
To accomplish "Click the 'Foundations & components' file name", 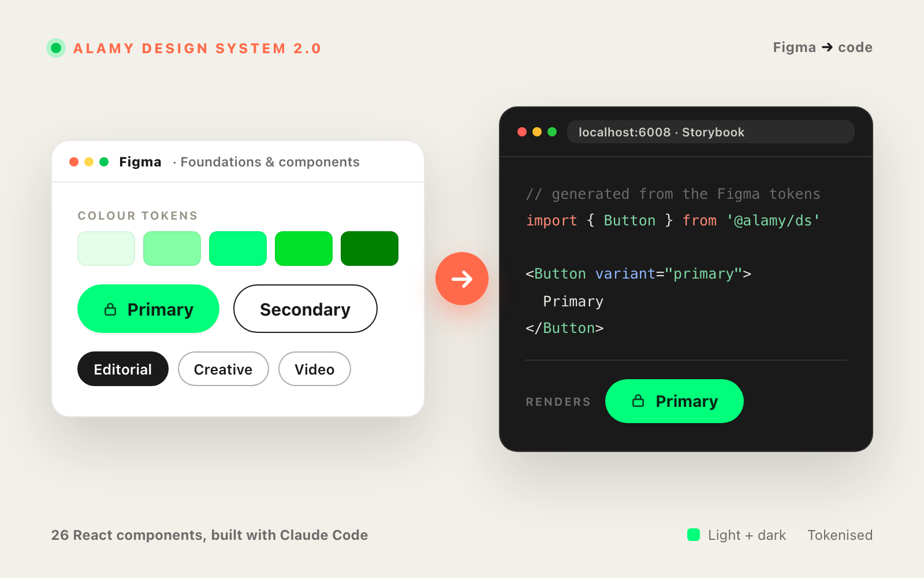I will click(270, 162).
